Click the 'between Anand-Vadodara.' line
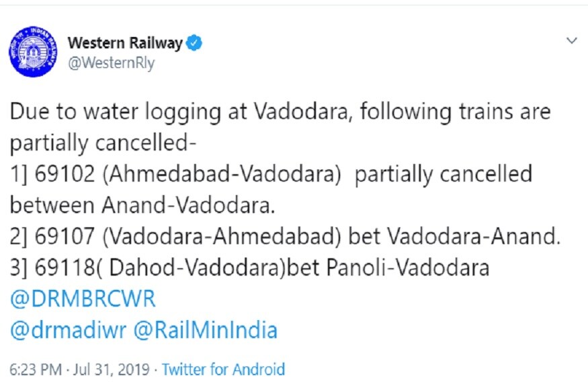Image resolution: width=588 pixels, height=392 pixels. (142, 205)
